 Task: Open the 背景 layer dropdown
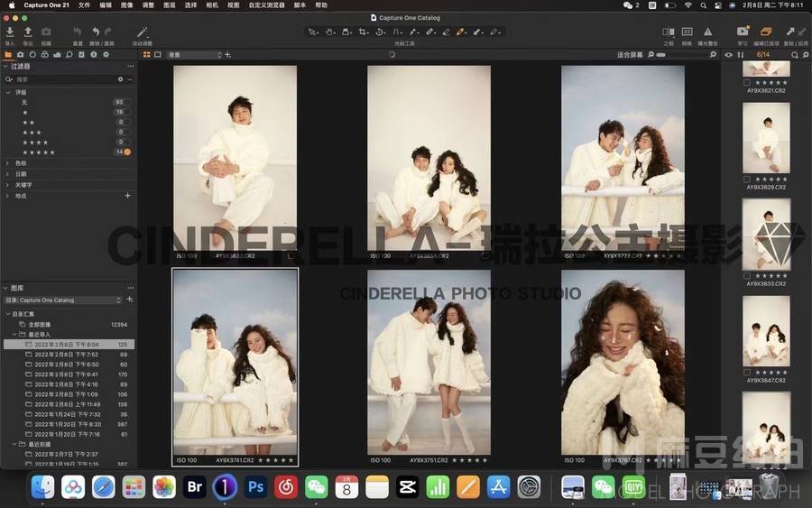click(x=195, y=55)
